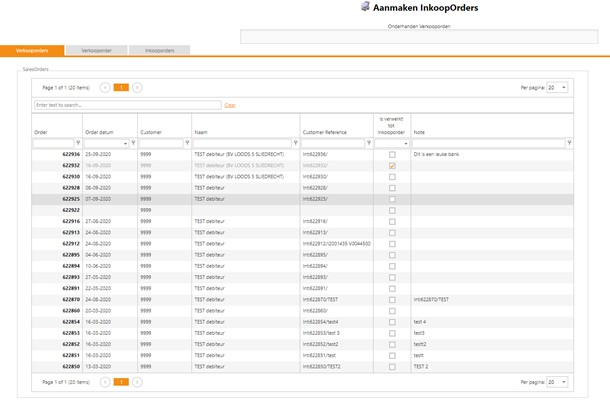Click the filter icon for Order column
Viewport: 610px width, 404px height.
[x=78, y=143]
